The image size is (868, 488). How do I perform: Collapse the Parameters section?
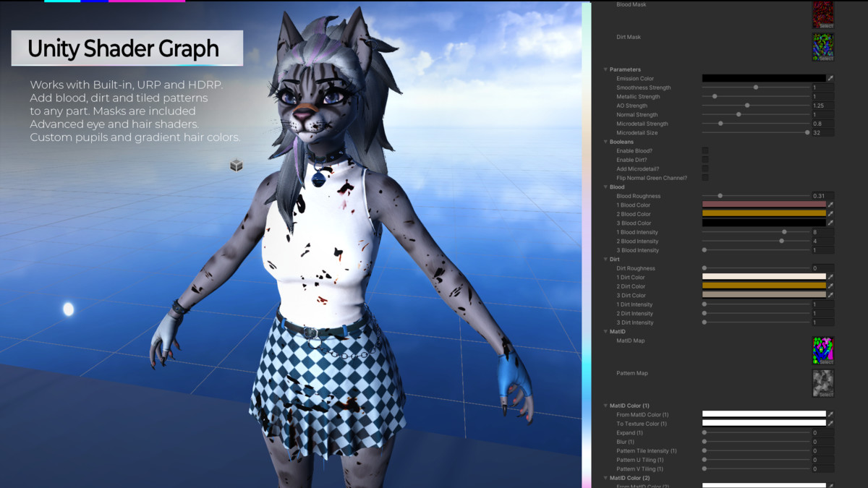606,69
